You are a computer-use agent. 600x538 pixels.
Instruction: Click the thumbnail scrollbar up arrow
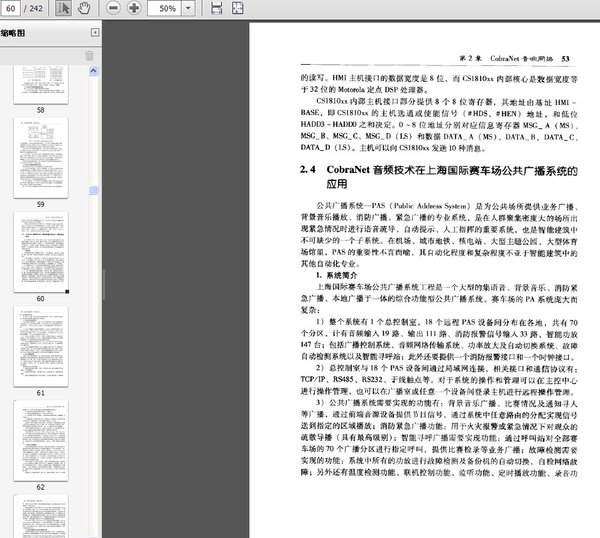point(93,71)
